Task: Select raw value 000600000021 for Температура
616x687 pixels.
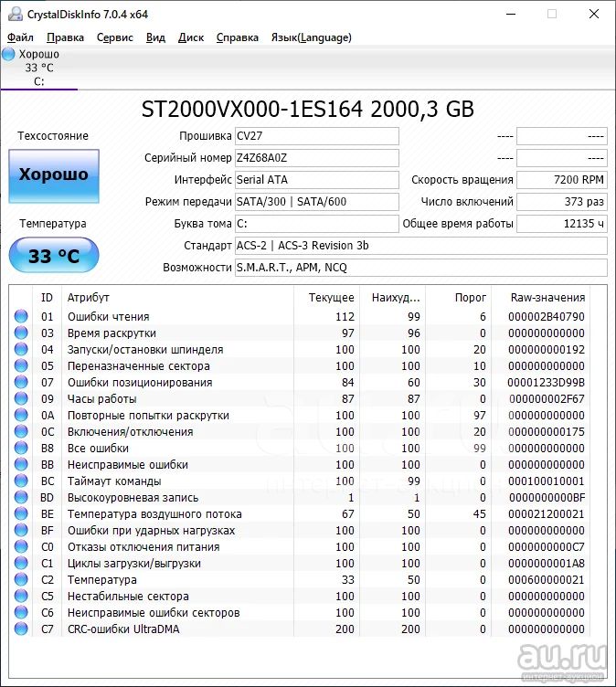Action: 547,579
